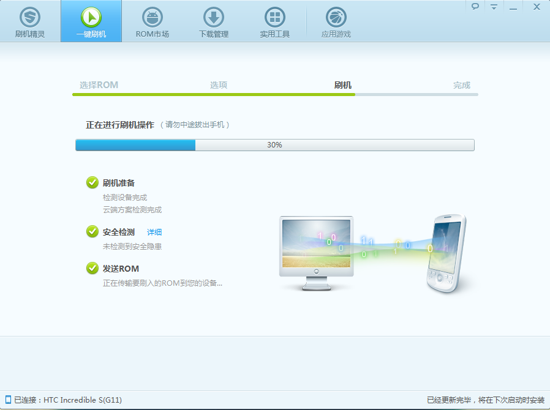The width and height of the screenshot is (550, 410).
Task: Click the feedback speech bubble icon
Action: 475,6
